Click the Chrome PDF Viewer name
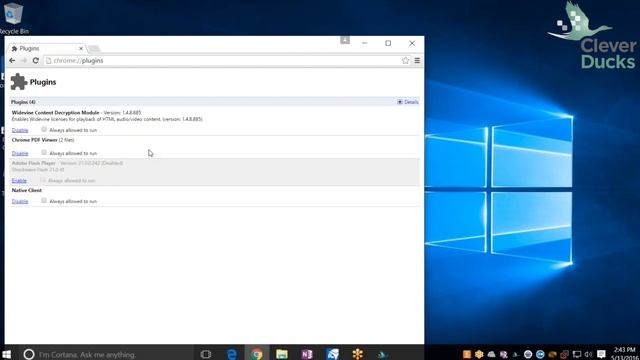 34,140
